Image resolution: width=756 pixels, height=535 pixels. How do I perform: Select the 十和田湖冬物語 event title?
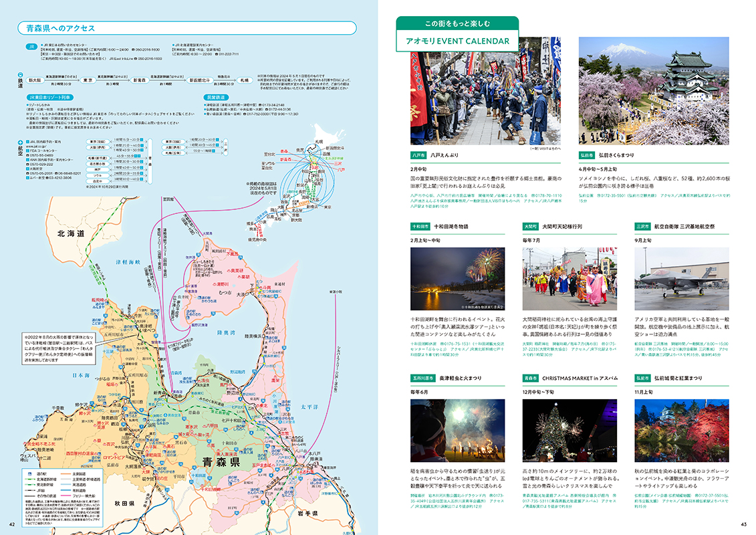click(x=451, y=226)
